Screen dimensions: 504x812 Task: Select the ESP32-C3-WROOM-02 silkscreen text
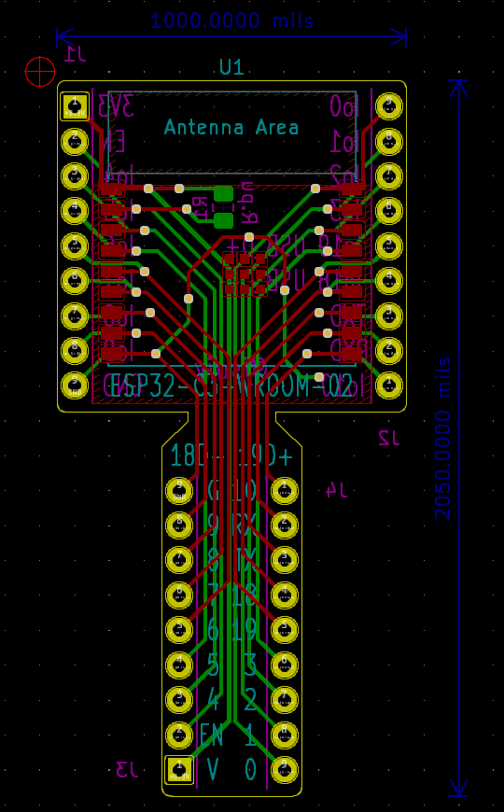[x=231, y=385]
